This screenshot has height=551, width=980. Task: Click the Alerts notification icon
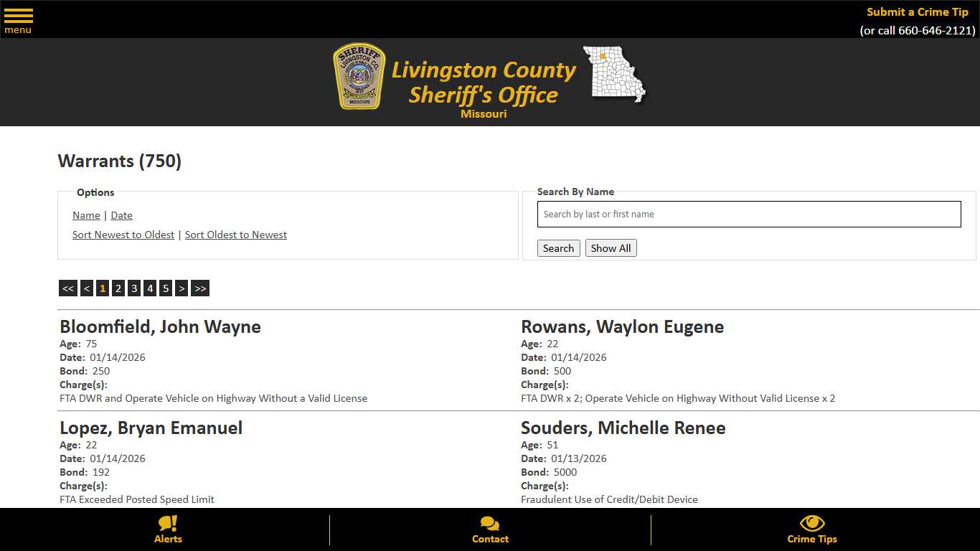click(168, 526)
